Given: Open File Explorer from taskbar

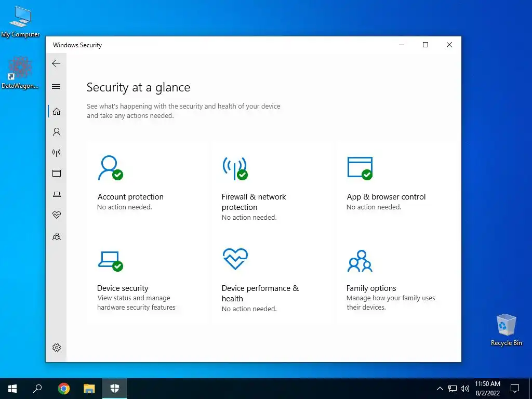Looking at the screenshot, I should (x=89, y=389).
